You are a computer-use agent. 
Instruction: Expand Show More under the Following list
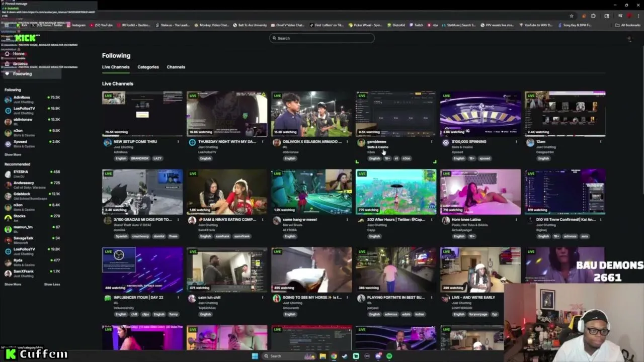click(x=13, y=155)
